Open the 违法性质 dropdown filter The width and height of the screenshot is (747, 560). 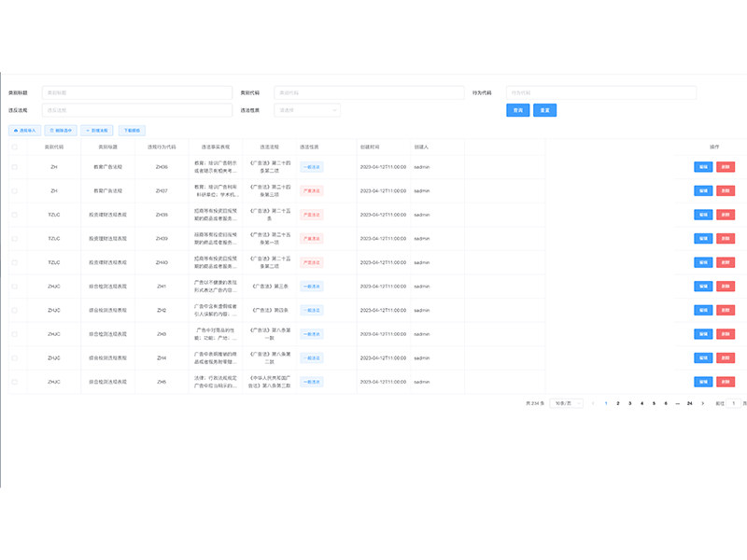pyautogui.click(x=307, y=110)
